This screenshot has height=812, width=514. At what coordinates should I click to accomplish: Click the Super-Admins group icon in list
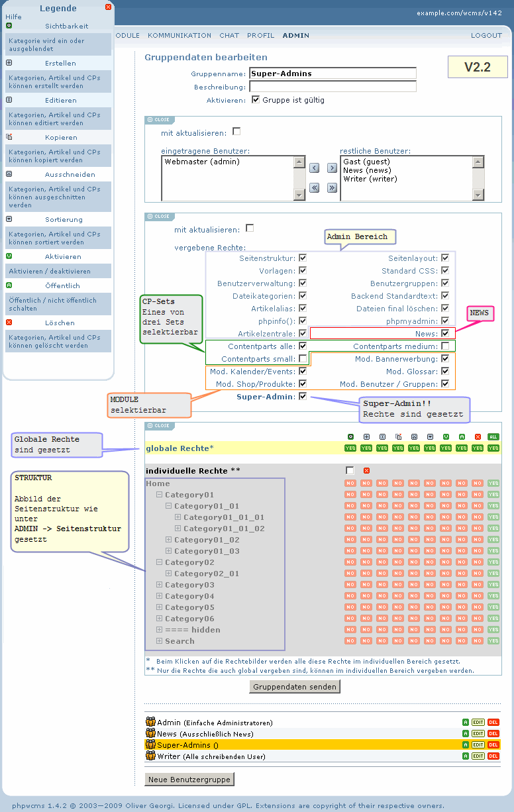[x=150, y=745]
